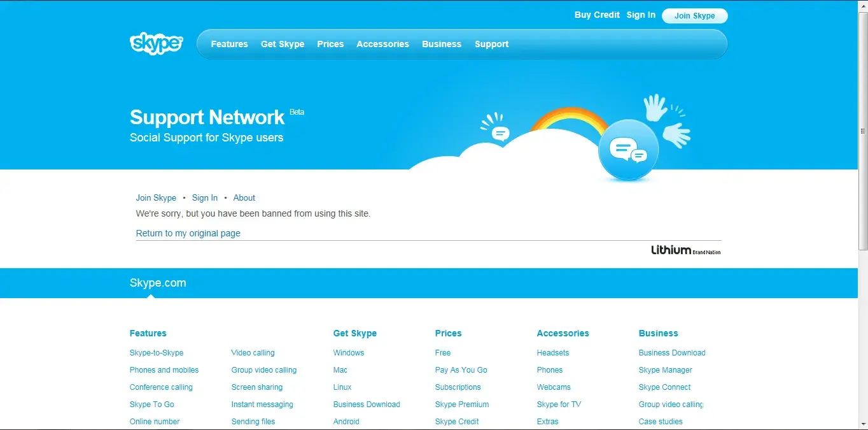The height and width of the screenshot is (430, 868).
Task: Click the large chat bubble icon
Action: 628,150
